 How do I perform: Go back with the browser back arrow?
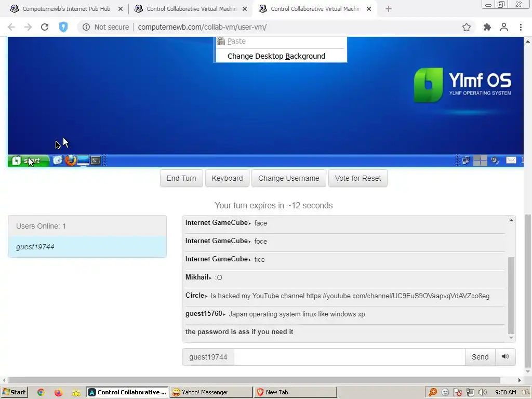tap(11, 27)
